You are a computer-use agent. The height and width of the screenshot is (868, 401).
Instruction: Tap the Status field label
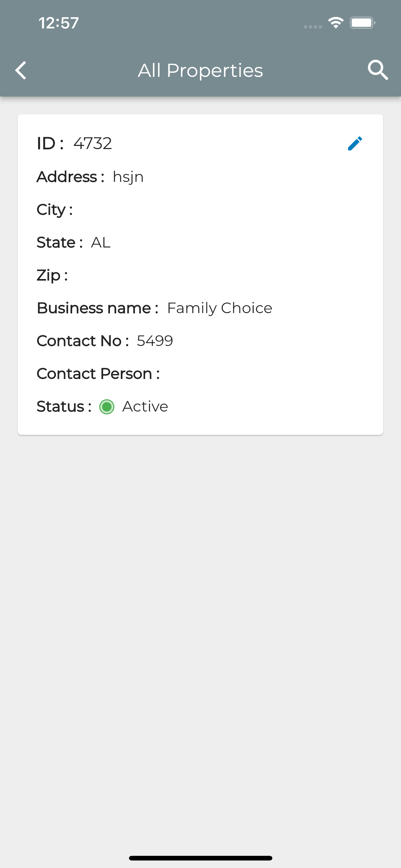[64, 407]
